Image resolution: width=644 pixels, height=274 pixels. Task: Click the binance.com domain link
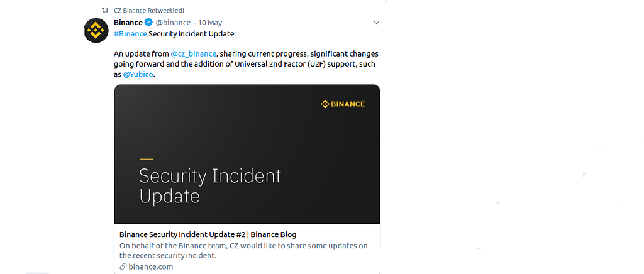pos(151,266)
